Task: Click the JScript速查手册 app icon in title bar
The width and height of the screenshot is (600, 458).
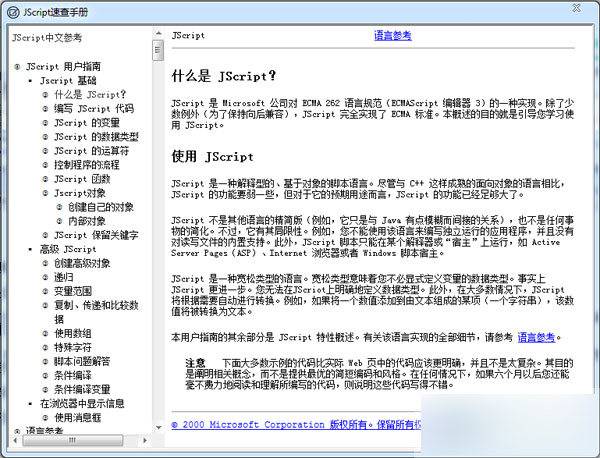Action: click(x=12, y=13)
